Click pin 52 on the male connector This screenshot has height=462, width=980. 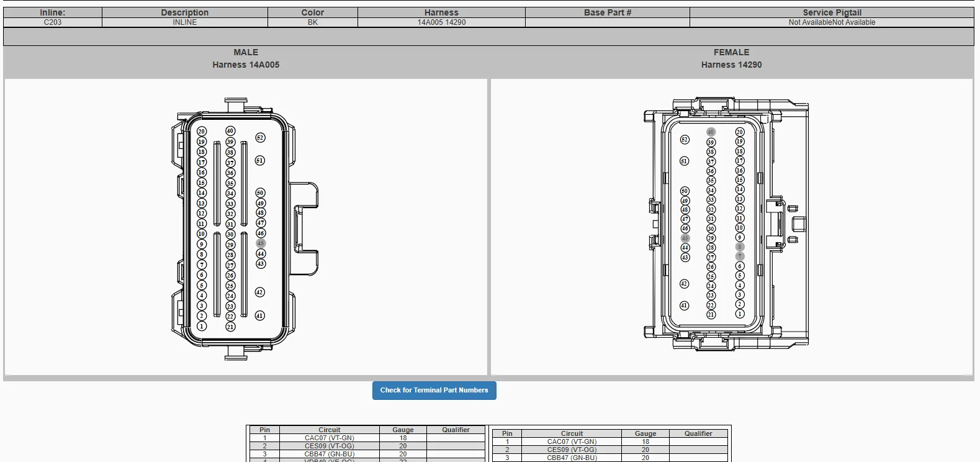point(260,138)
